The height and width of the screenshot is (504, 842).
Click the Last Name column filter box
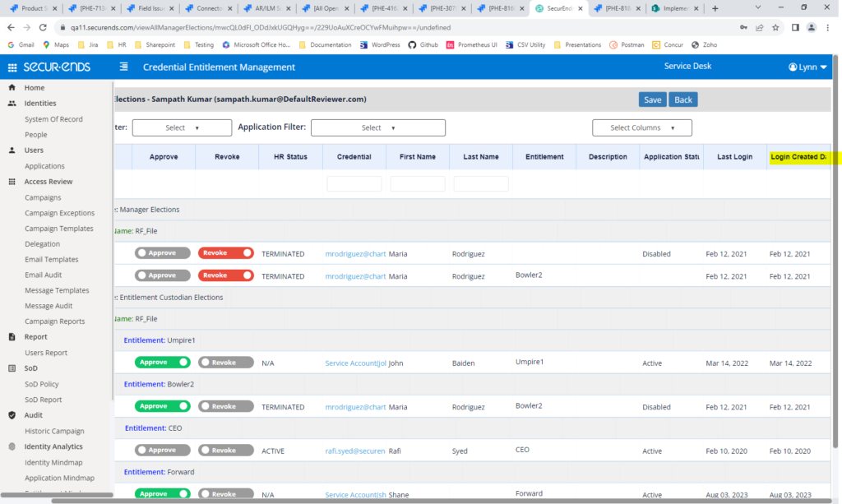pos(480,183)
